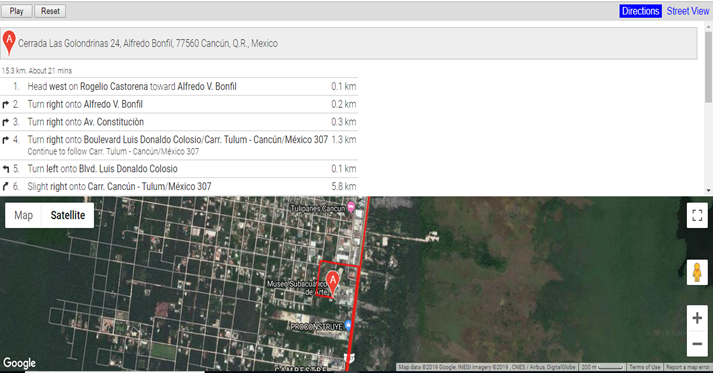The image size is (713, 373).
Task: Select step 2 Turn right onto Alfredo V. Bonfil
Action: [179, 104]
